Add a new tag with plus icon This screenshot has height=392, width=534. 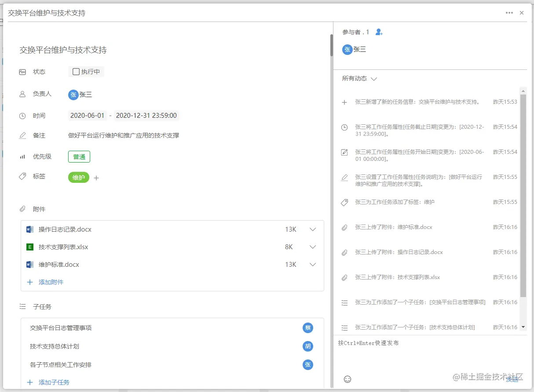96,178
